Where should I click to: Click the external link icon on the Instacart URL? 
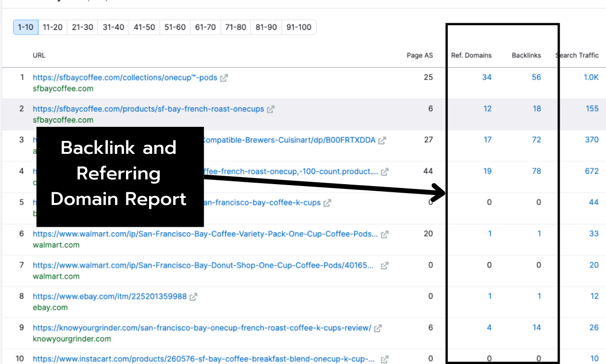(384, 358)
